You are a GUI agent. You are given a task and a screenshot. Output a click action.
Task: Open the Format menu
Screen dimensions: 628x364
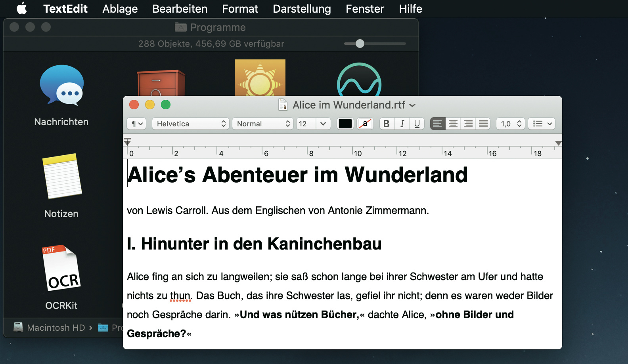pyautogui.click(x=240, y=9)
